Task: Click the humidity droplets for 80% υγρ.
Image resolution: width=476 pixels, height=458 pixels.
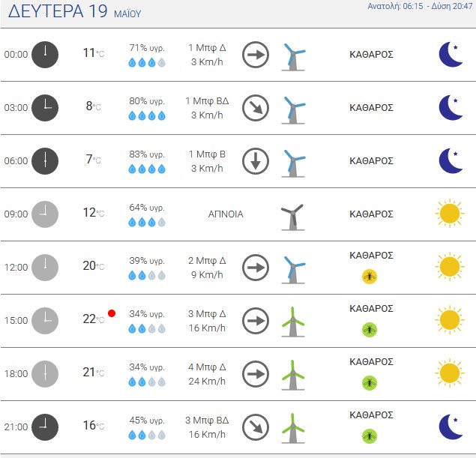Action: point(147,115)
